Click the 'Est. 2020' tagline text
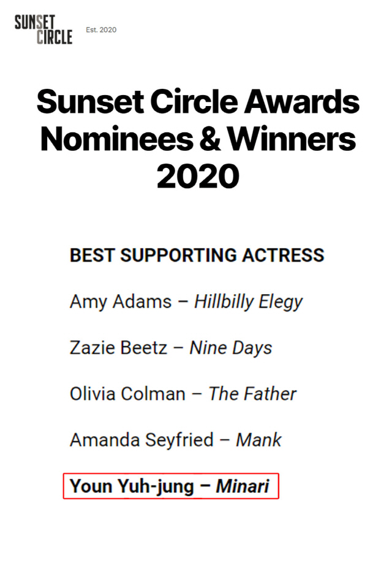 pyautogui.click(x=101, y=30)
